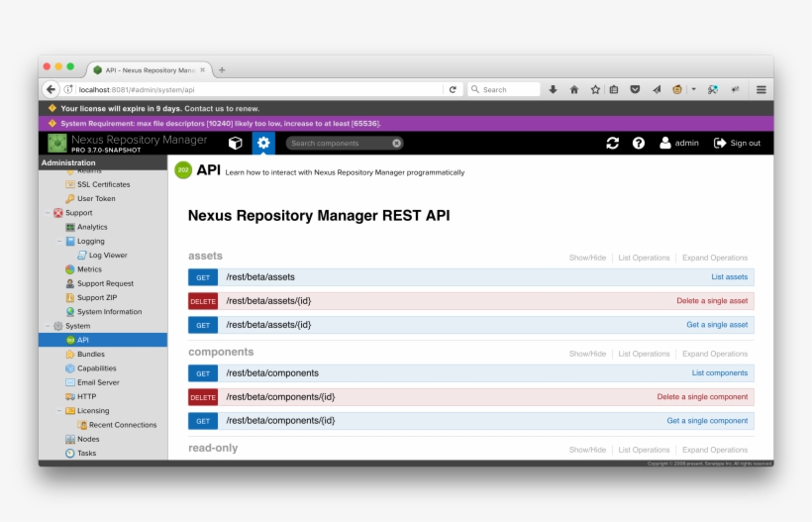This screenshot has height=522, width=812.
Task: Click List Operations for components
Action: [644, 354]
